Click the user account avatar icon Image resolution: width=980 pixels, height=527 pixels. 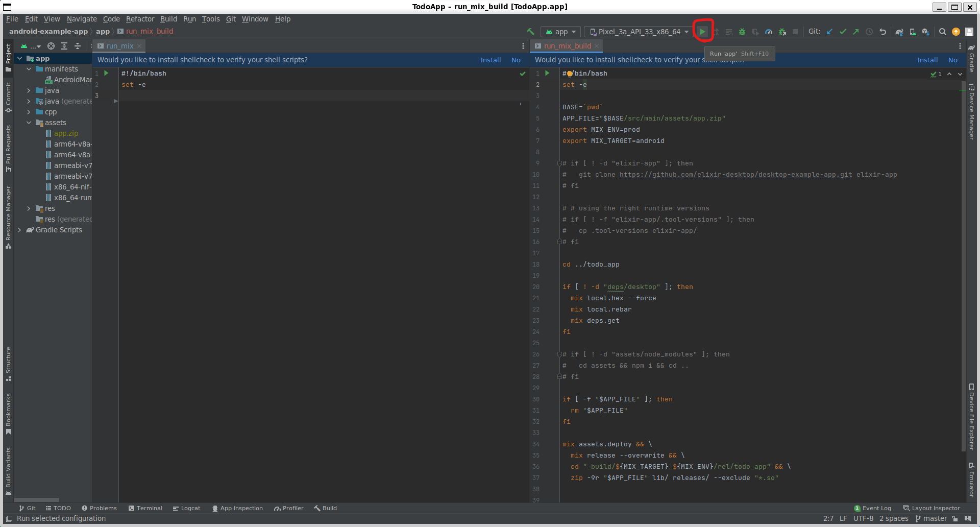pos(969,32)
